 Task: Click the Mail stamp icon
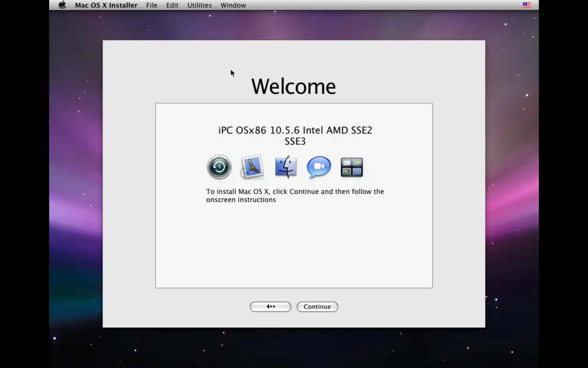[x=252, y=167]
